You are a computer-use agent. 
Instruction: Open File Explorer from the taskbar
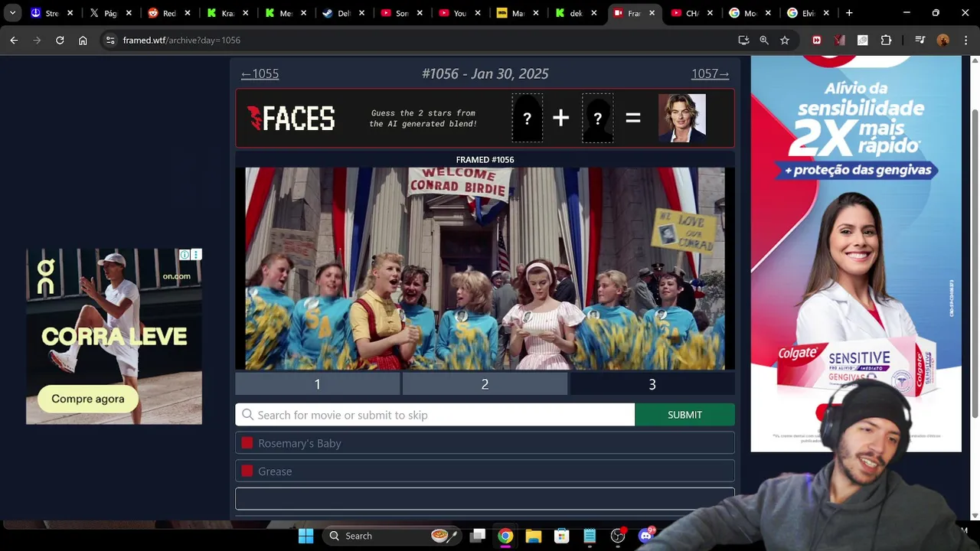tap(534, 536)
